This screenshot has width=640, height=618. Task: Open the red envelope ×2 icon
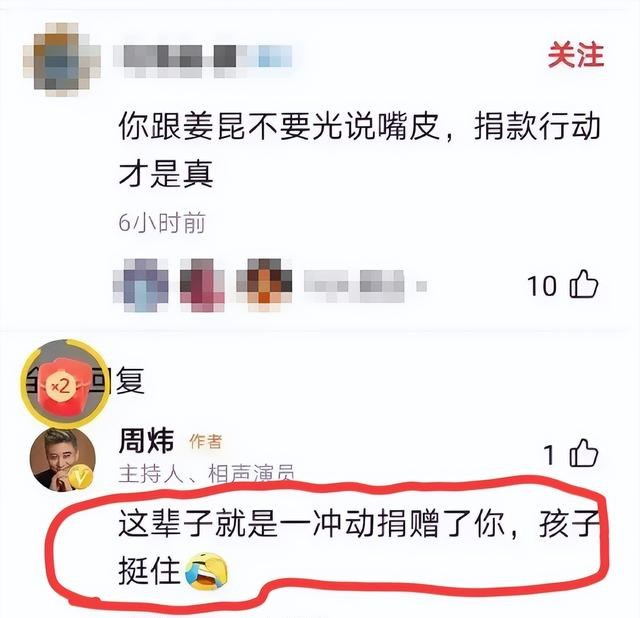[x=64, y=384]
